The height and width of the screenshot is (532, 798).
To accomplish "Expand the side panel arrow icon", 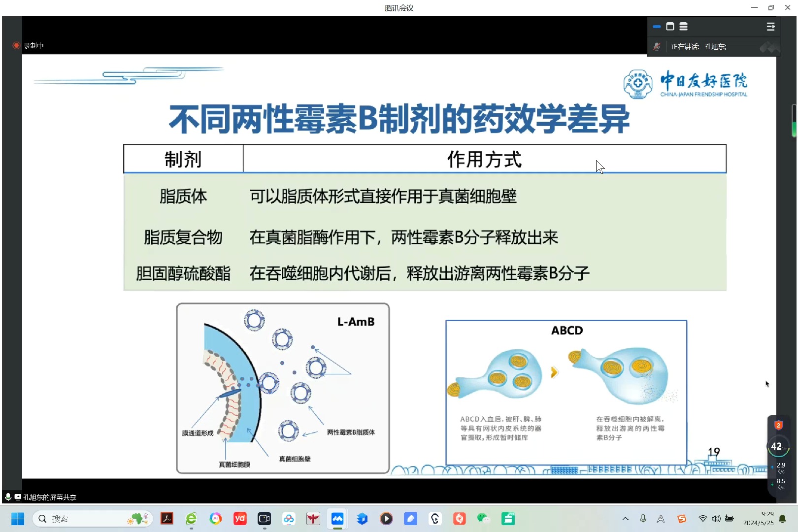I will tap(771, 27).
